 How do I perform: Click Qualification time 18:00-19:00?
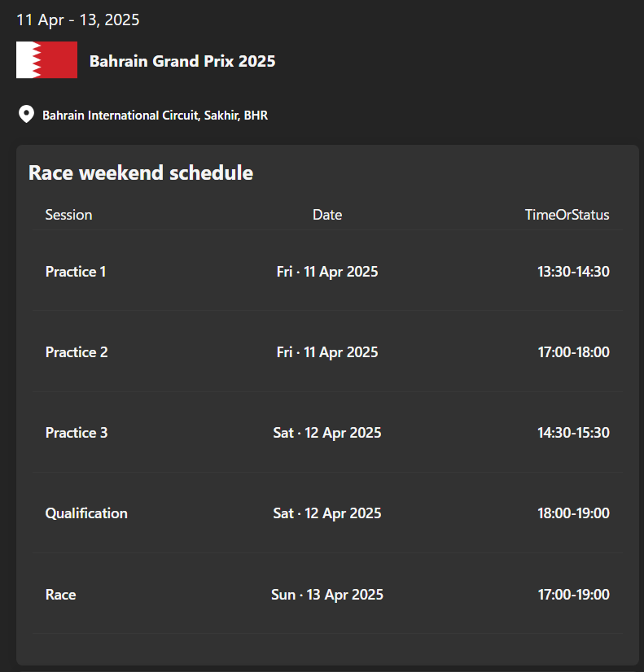(x=574, y=513)
